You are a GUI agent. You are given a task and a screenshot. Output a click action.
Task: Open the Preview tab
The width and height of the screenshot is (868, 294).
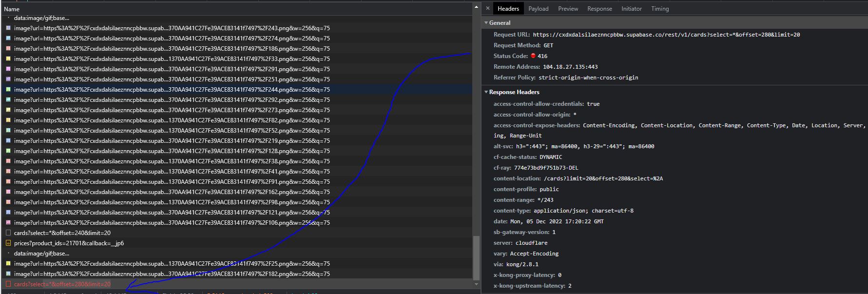568,9
